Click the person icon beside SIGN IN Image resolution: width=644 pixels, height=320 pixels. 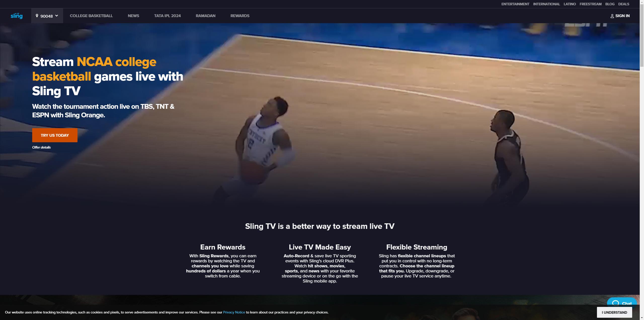(x=612, y=16)
